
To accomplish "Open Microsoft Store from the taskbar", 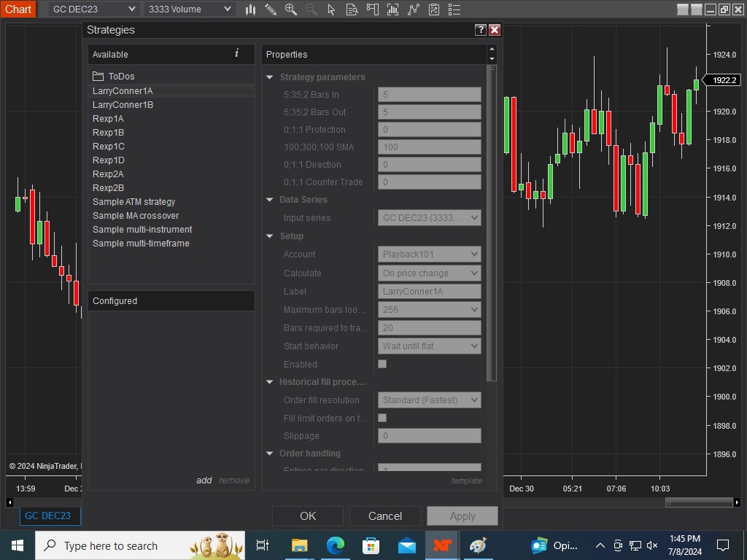I will point(371,545).
